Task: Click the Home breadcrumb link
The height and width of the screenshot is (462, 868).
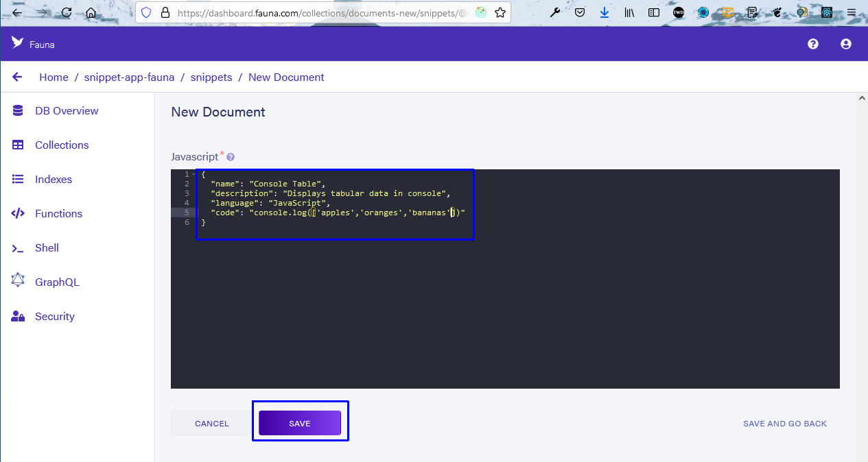Action: 54,77
